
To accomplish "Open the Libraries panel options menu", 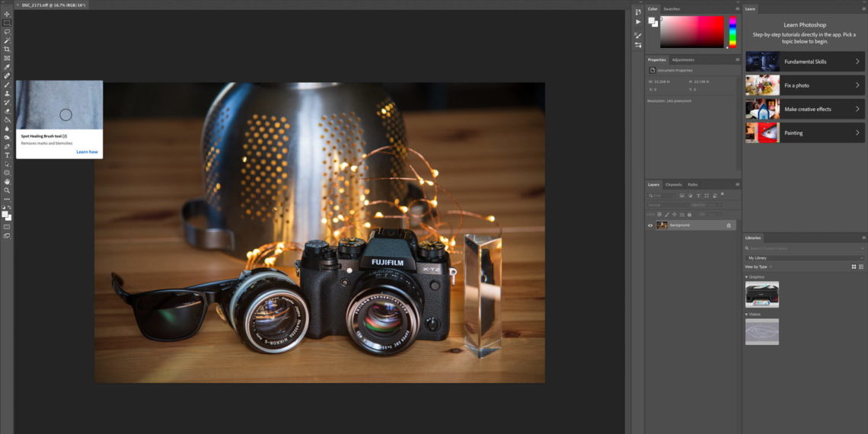I will coord(863,238).
